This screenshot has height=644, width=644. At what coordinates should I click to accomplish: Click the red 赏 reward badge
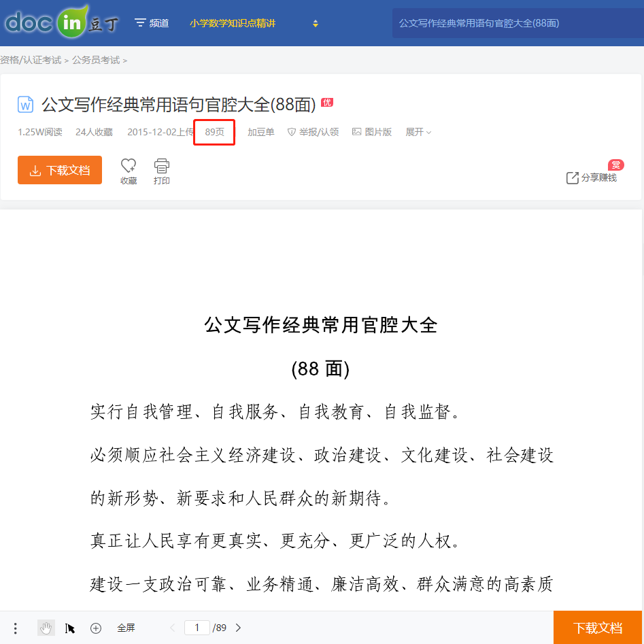[616, 165]
